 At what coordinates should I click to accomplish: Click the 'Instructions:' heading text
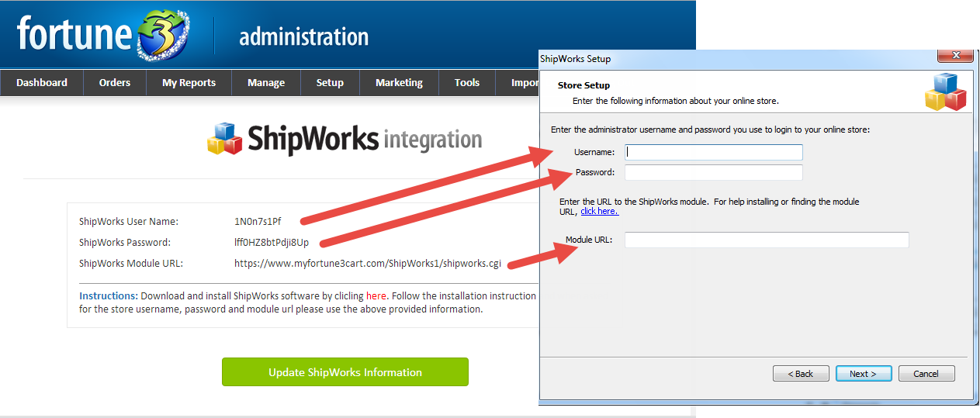109,295
